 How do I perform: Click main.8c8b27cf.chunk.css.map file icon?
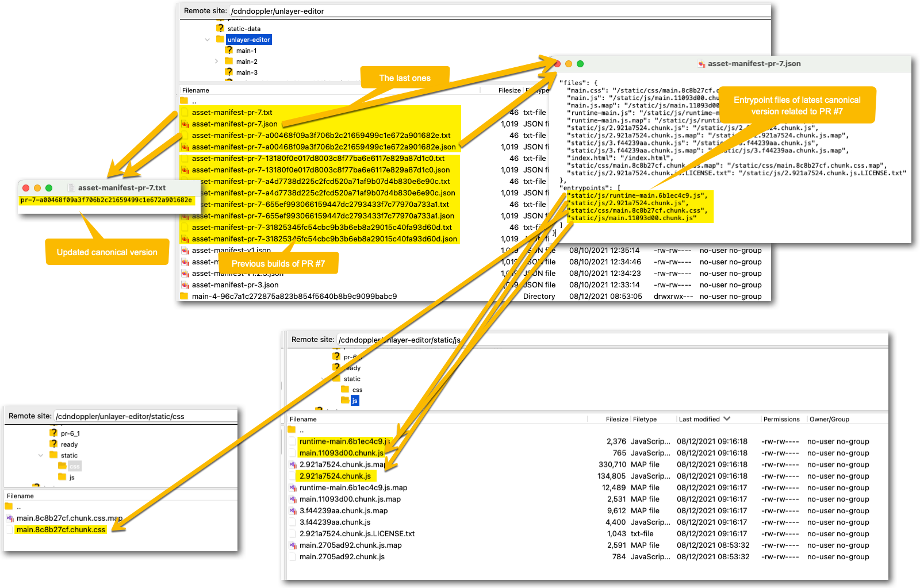click(10, 518)
